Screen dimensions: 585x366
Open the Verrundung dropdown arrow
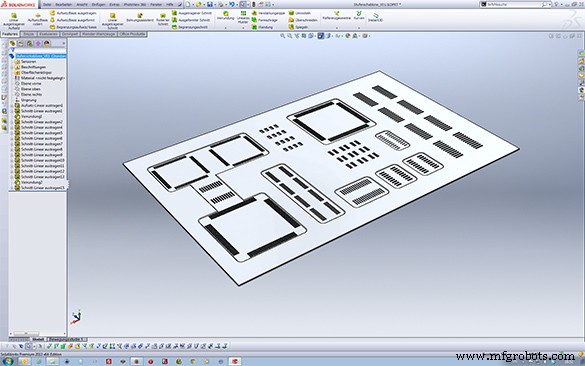pos(225,28)
